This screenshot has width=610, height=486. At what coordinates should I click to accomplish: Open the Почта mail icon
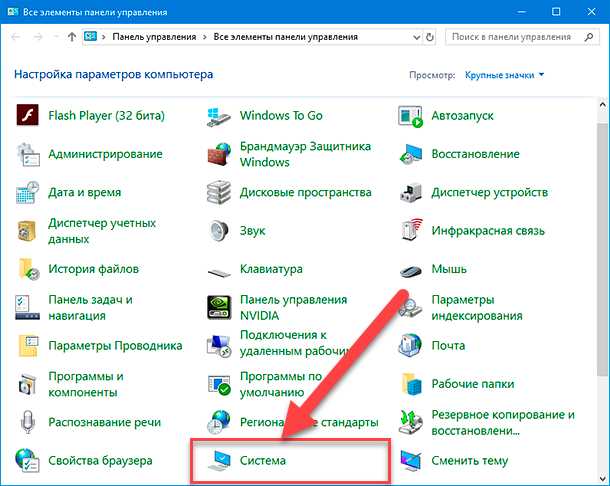410,346
